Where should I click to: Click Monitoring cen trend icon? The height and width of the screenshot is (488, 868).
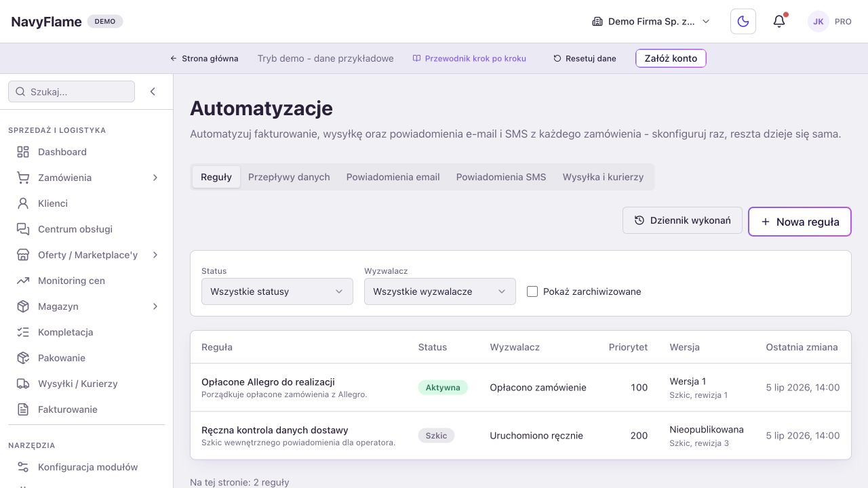(x=23, y=281)
